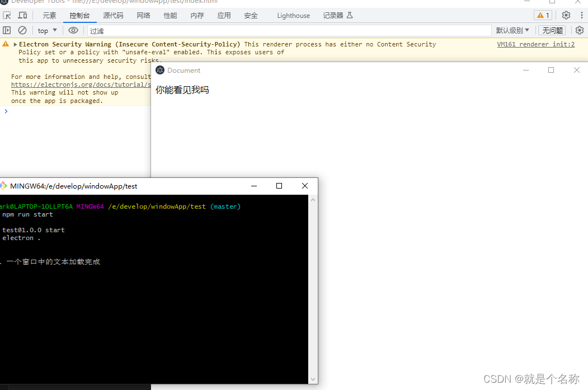Maximize the MINGW64 terminal window
Viewport: 588px width, 390px height.
(x=279, y=186)
